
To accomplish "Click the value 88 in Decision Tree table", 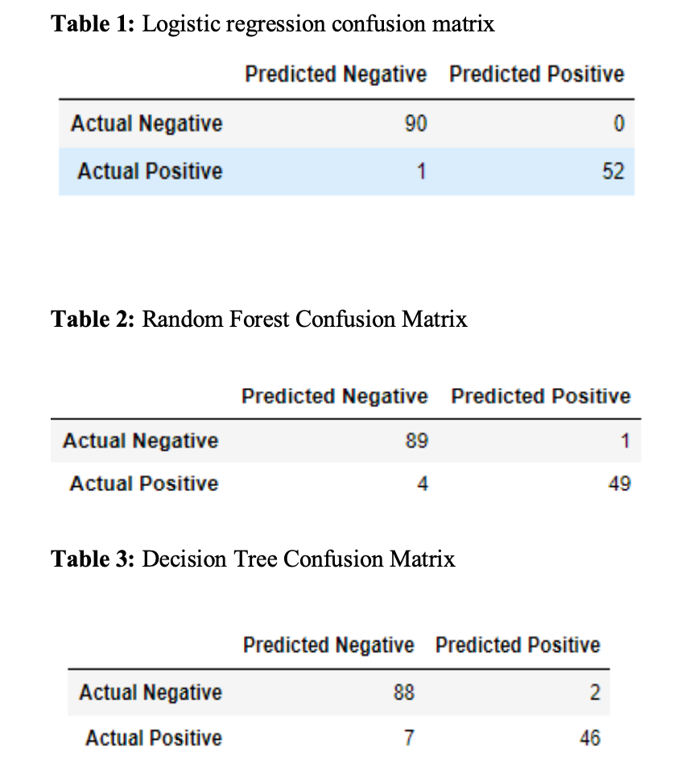I will pyautogui.click(x=403, y=692).
